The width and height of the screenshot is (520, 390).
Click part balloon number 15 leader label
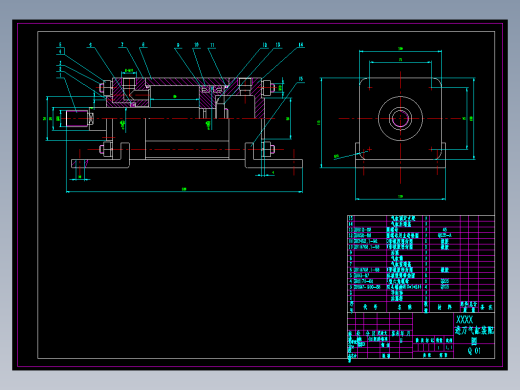(301, 79)
